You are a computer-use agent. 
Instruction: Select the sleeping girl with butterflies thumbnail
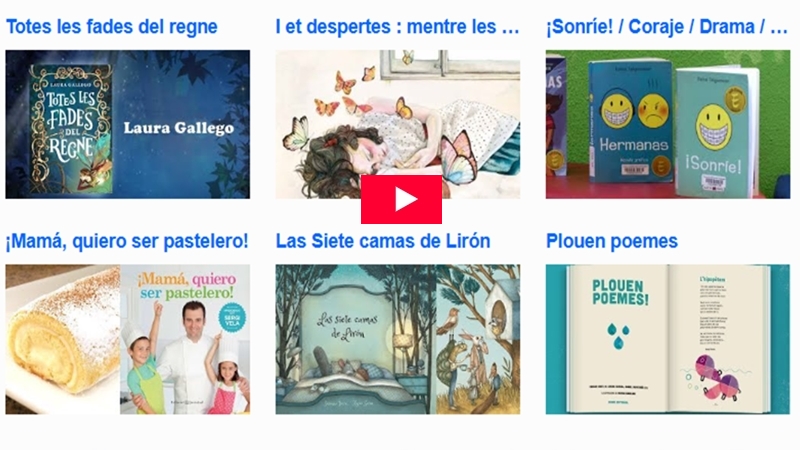397,124
